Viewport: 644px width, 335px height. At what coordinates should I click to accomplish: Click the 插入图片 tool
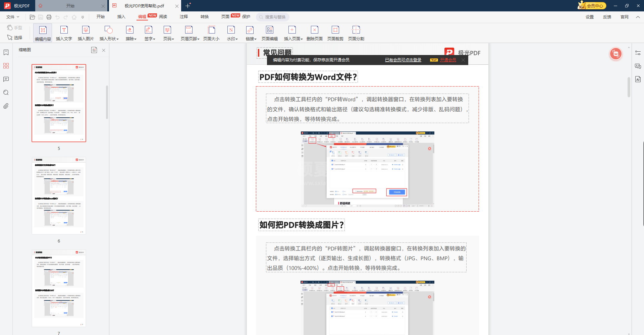(86, 33)
